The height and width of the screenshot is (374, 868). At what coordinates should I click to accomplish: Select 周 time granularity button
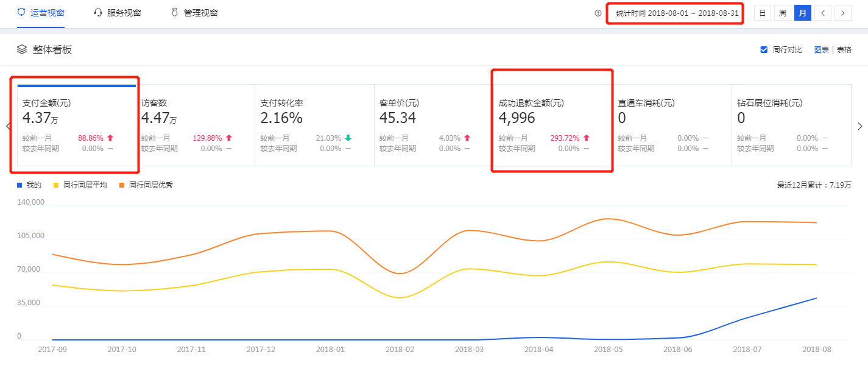[x=782, y=13]
